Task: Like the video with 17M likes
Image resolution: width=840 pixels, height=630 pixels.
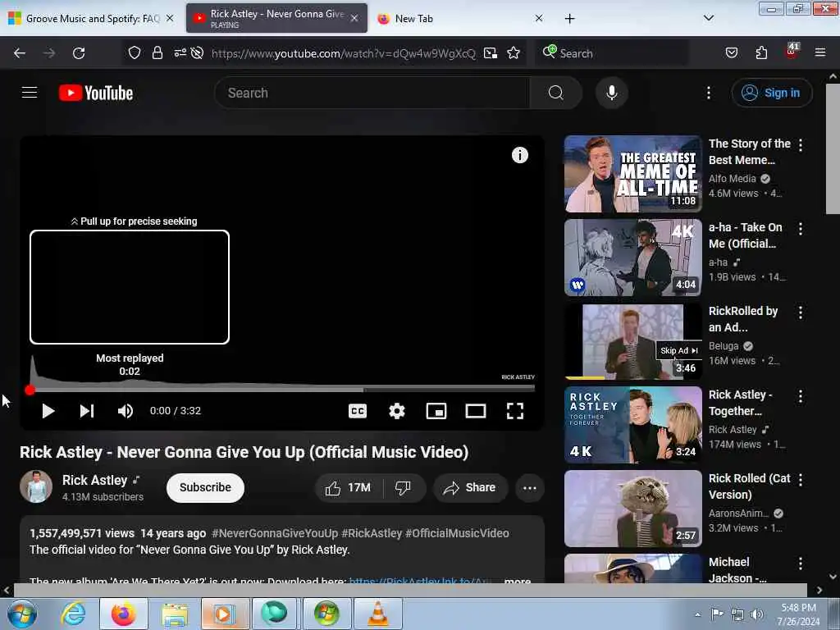Action: pos(348,487)
